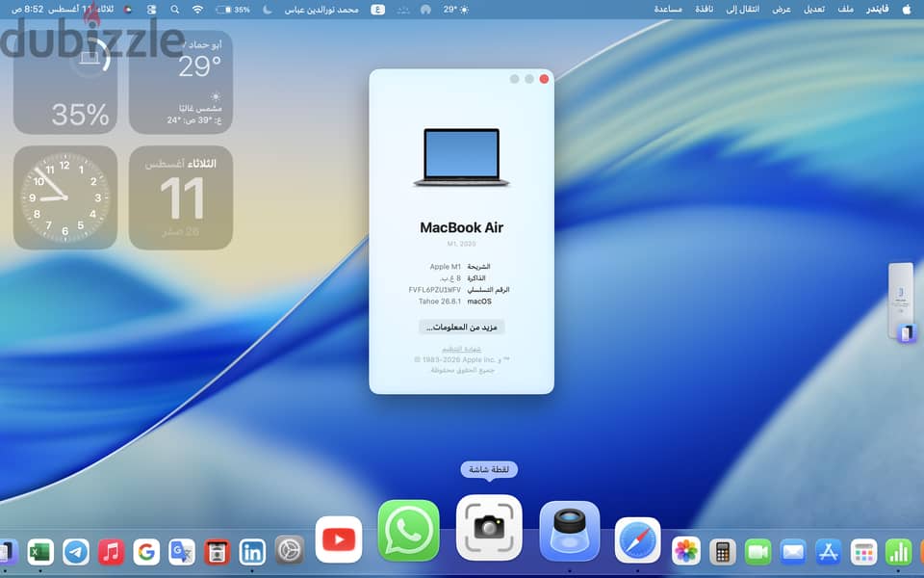Open the ملف (File) menu

pyautogui.click(x=846, y=10)
